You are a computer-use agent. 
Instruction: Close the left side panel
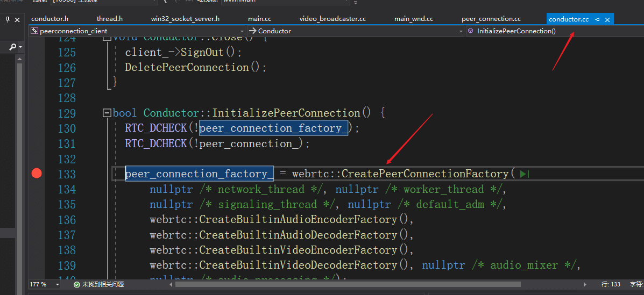pos(17,20)
